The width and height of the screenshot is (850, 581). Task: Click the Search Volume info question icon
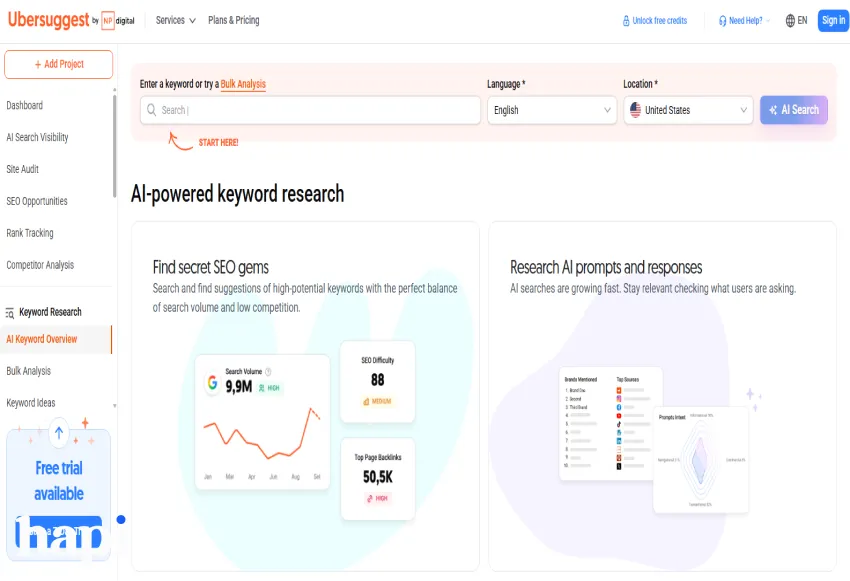[268, 372]
